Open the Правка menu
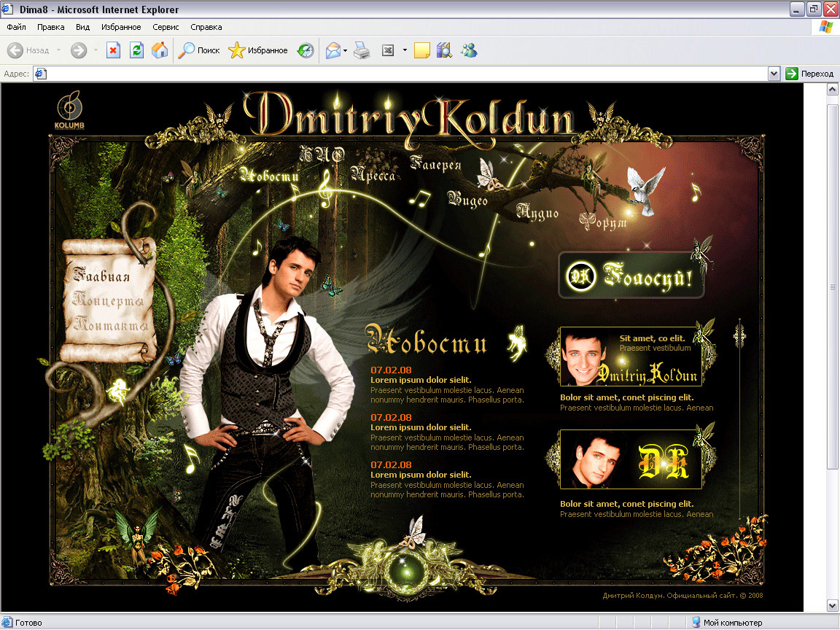 [51, 27]
